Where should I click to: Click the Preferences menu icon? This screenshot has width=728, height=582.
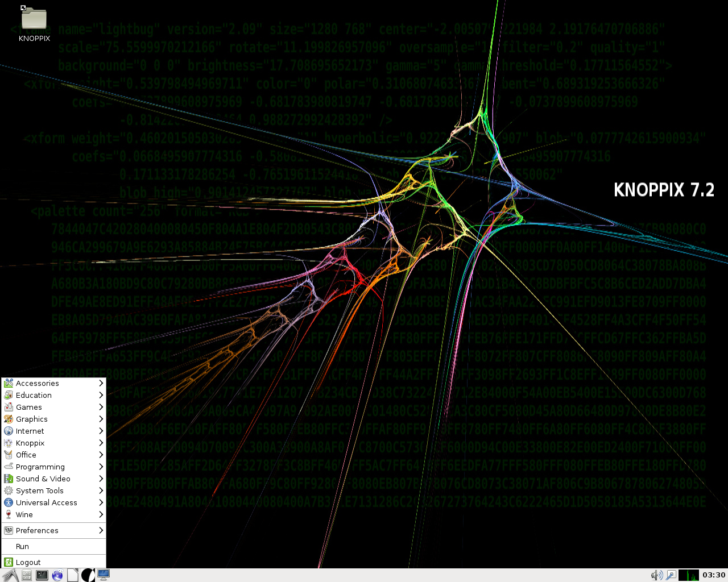[9, 530]
